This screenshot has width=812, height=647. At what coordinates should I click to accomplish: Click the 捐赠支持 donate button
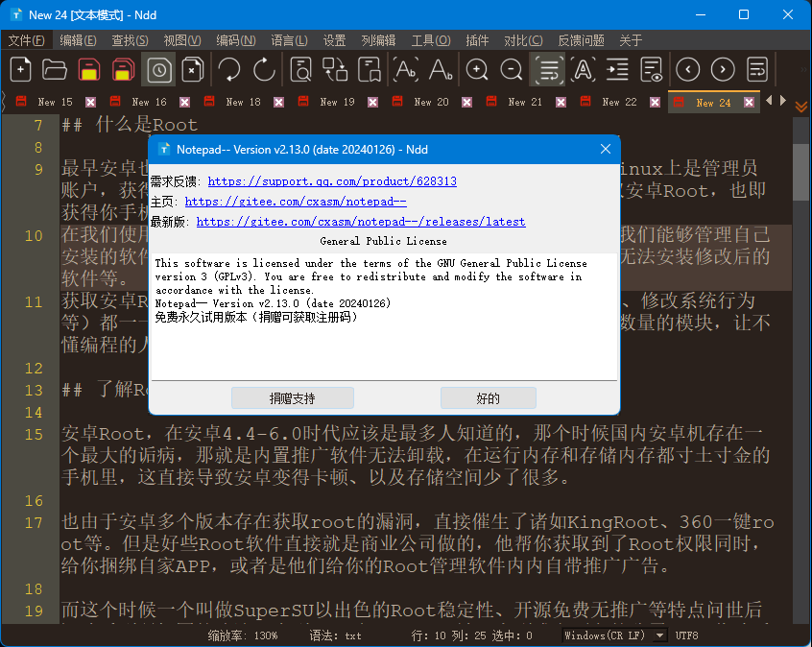click(293, 397)
